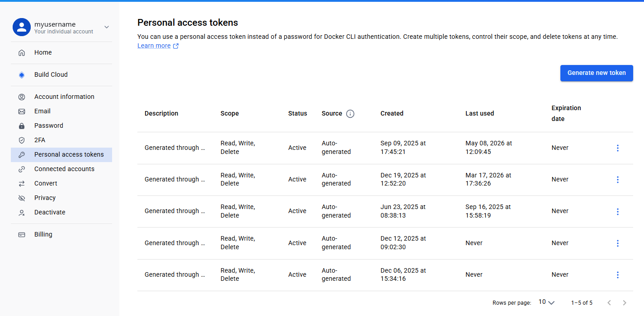The height and width of the screenshot is (316, 644).
Task: Click the 1–5 of 5 pagination text
Action: tap(582, 303)
